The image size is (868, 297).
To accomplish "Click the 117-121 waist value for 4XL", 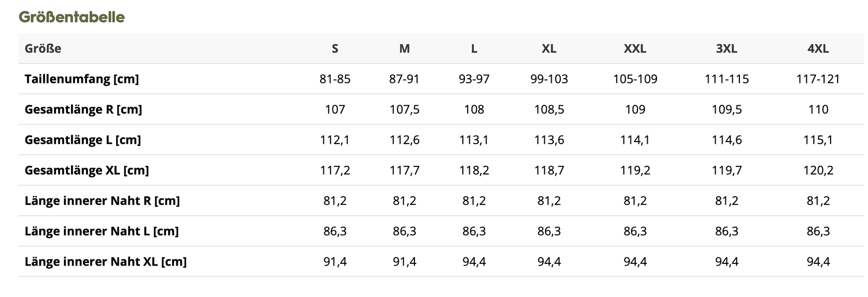I will [x=818, y=79].
